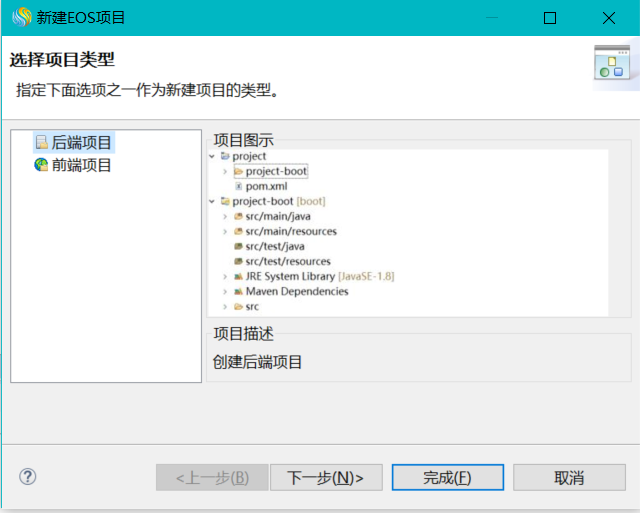Click the frontend project (前端项目) globe icon
This screenshot has width=640, height=513.
coord(41,165)
